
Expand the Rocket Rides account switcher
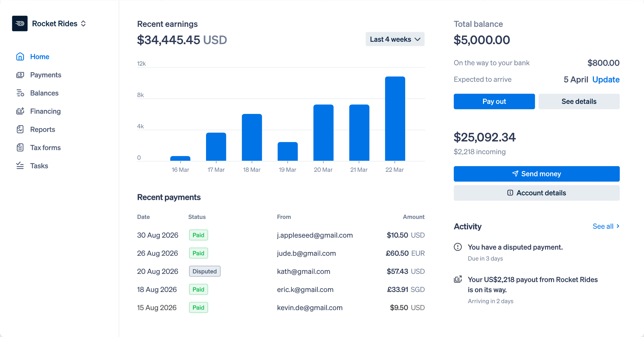[83, 24]
